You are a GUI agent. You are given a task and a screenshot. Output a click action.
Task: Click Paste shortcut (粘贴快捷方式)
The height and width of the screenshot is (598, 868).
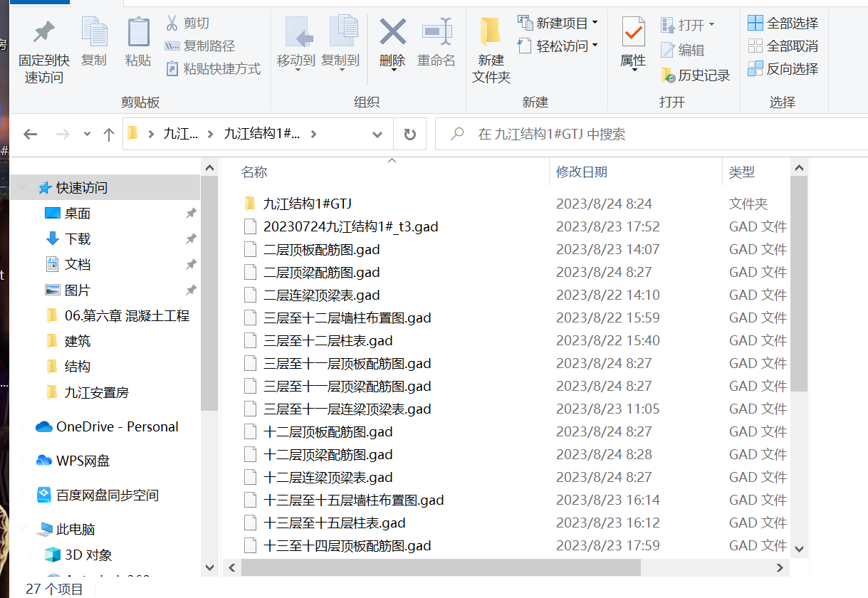click(213, 69)
